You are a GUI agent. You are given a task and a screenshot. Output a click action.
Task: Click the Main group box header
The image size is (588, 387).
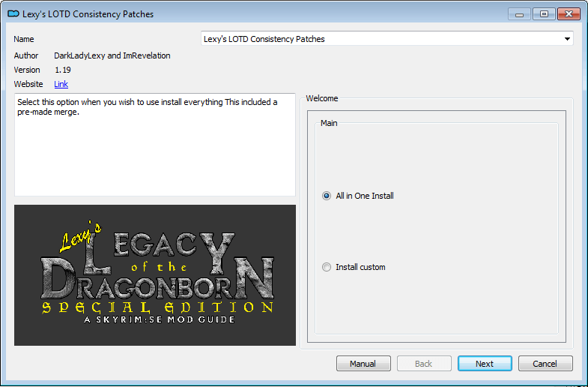(x=329, y=123)
